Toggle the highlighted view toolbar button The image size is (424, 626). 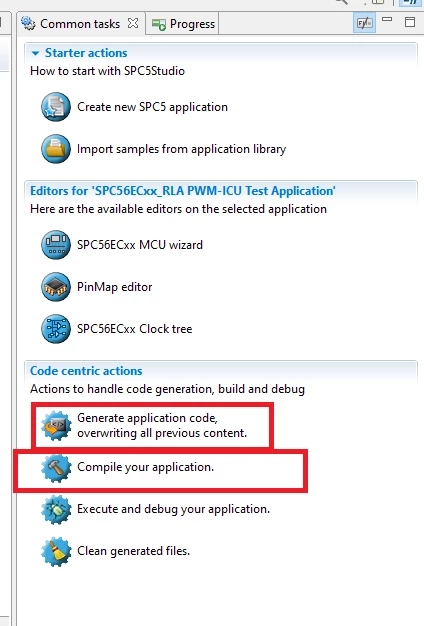(364, 23)
